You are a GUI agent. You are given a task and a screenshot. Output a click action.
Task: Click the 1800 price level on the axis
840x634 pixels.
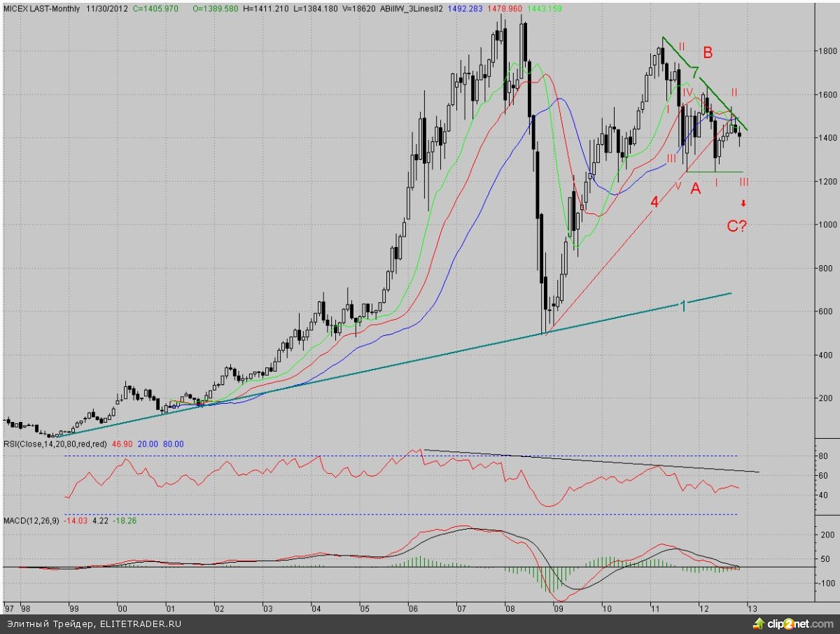pos(827,51)
